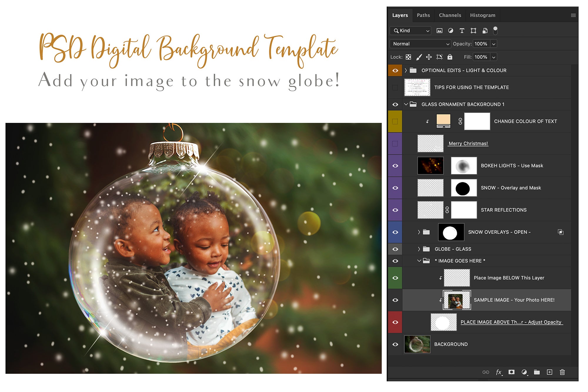Click the lock transparent pixels icon
588x392 pixels.
tap(408, 57)
